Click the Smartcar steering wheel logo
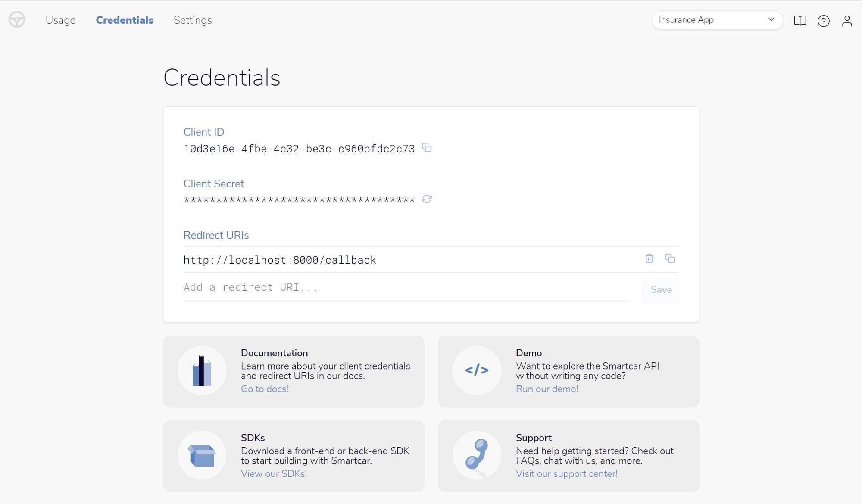 point(17,19)
